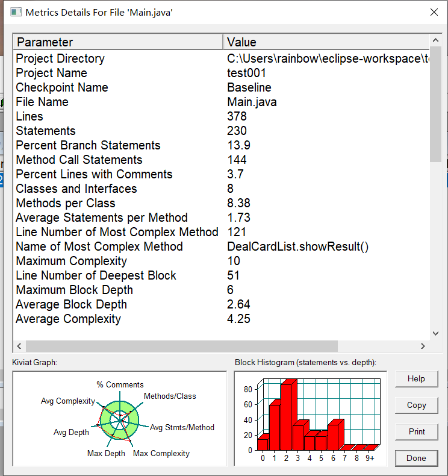The image size is (448, 476).
Task: Click the Methods/Class axis label
Action: [x=170, y=396]
